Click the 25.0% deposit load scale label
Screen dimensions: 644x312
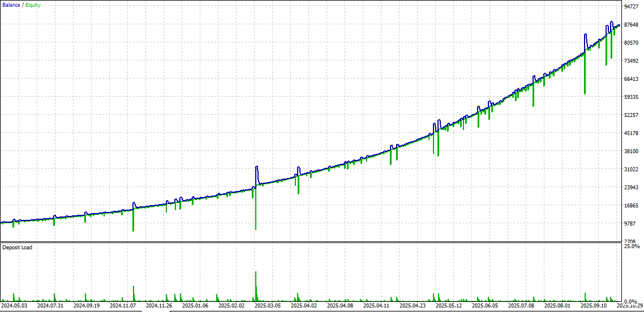(632, 246)
